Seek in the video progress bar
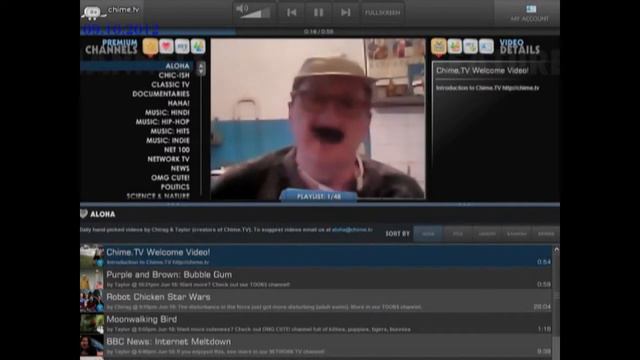The width and height of the screenshot is (640, 360). click(320, 31)
